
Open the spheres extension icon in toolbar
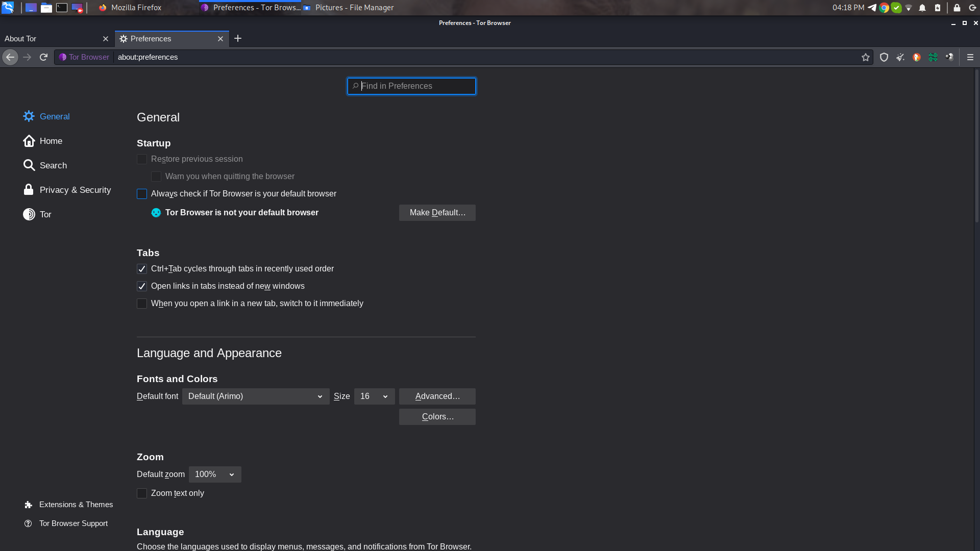(949, 57)
